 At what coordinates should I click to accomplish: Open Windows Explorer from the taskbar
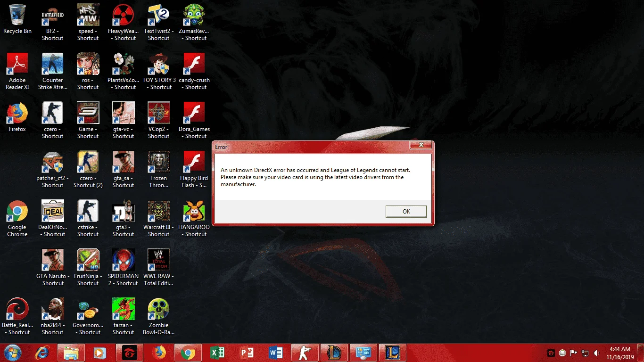click(71, 353)
